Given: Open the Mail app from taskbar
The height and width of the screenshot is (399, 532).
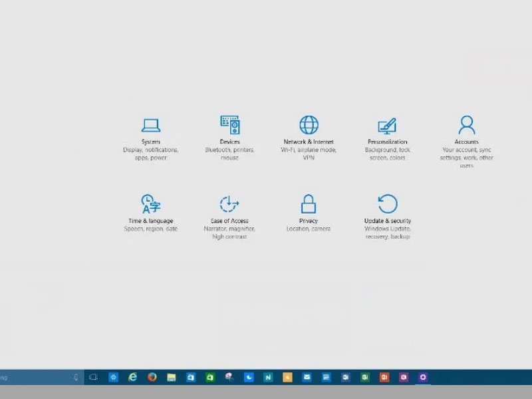Looking at the screenshot, I should click(x=307, y=377).
